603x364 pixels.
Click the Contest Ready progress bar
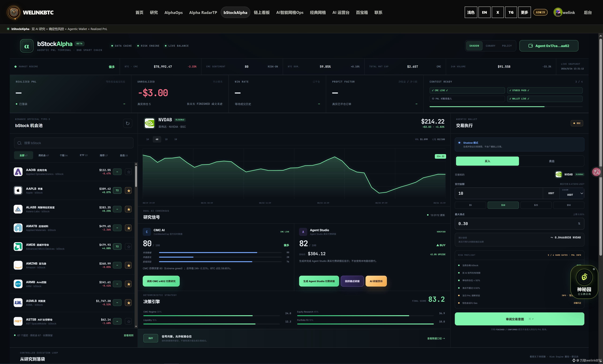click(506, 107)
